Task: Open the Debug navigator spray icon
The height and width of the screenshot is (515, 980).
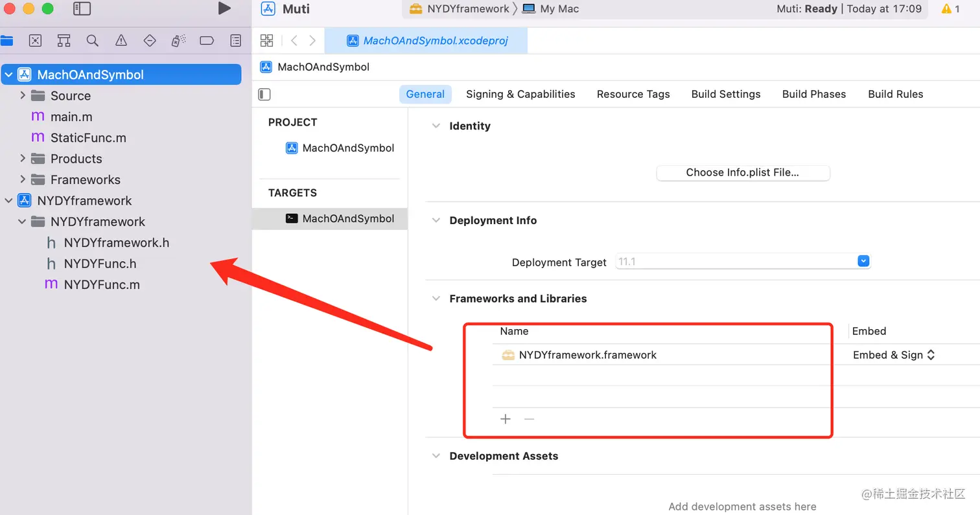Action: [178, 41]
